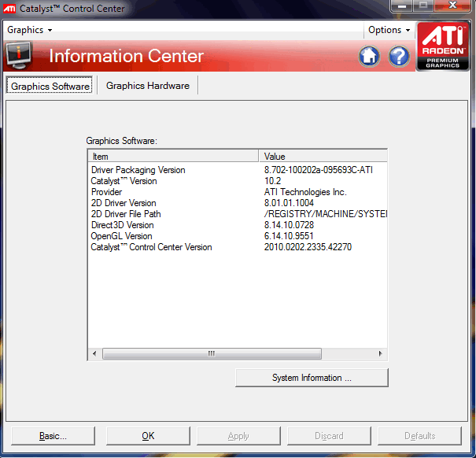Click the ATI title bar icon
This screenshot has height=458, width=476.
tap(9, 8)
